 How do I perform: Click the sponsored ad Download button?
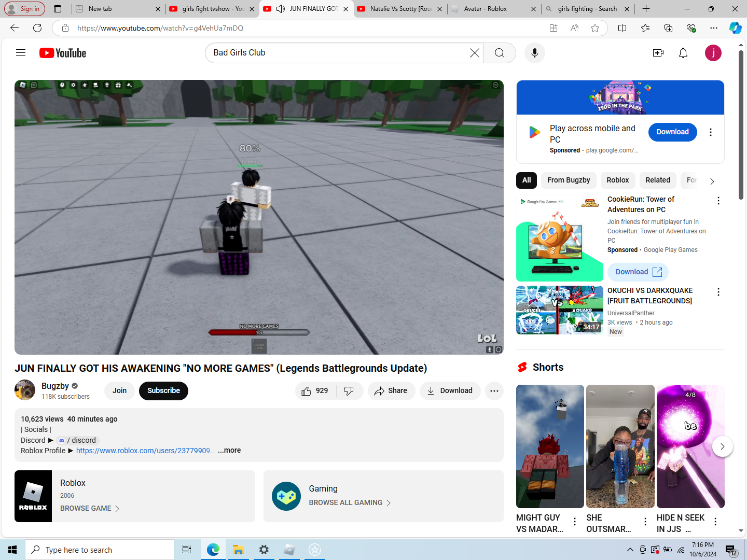click(x=672, y=132)
